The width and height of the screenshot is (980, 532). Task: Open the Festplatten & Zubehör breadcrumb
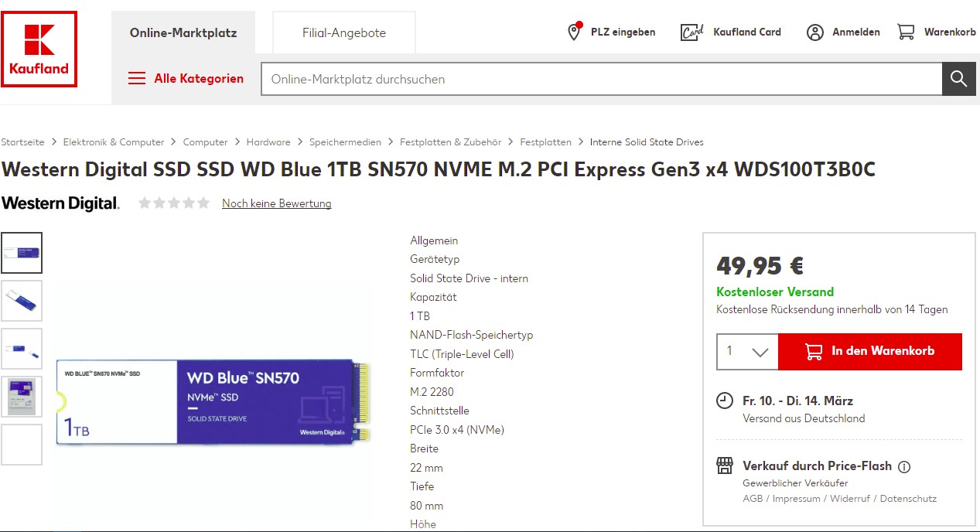click(450, 142)
